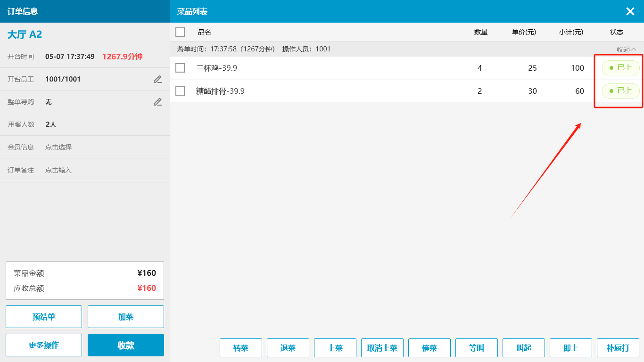Collapse the order batch with 收起

coord(627,49)
